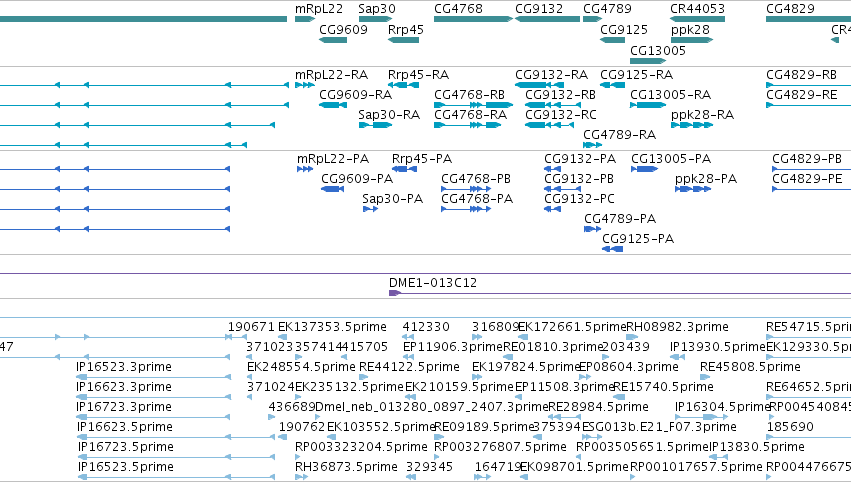
Task: Select EST IP16523.3prime
Action: [x=124, y=367]
